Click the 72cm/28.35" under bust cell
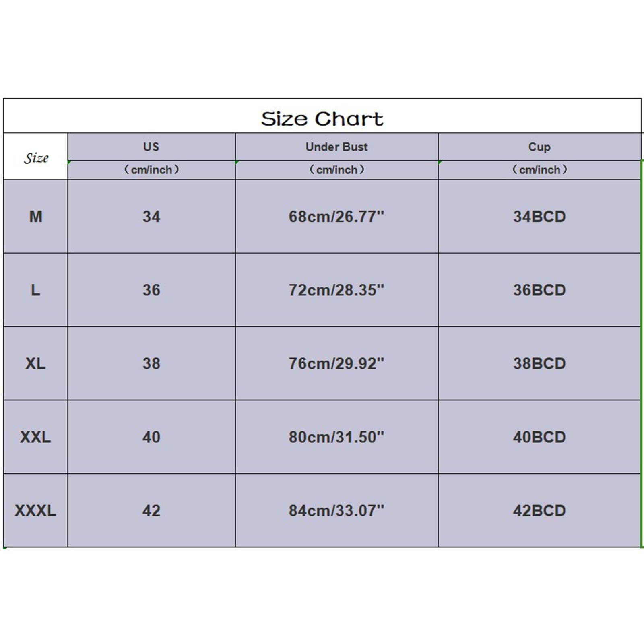The height and width of the screenshot is (644, 644). pyautogui.click(x=336, y=290)
